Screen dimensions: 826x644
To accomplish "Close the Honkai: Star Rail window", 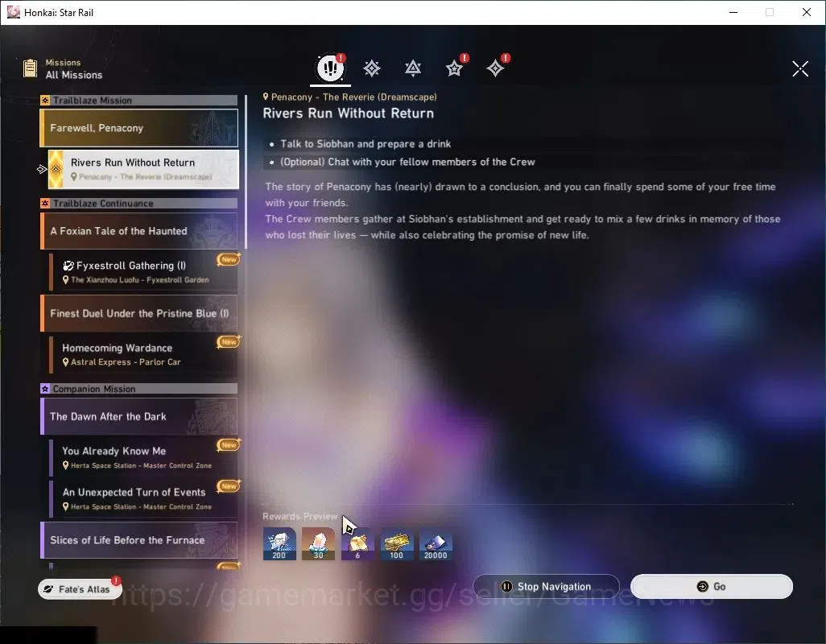I will [807, 12].
